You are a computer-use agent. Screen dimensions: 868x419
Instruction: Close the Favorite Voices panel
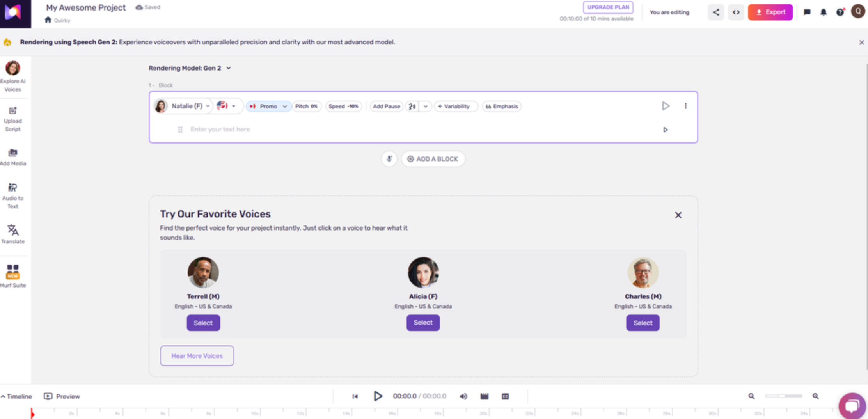678,215
